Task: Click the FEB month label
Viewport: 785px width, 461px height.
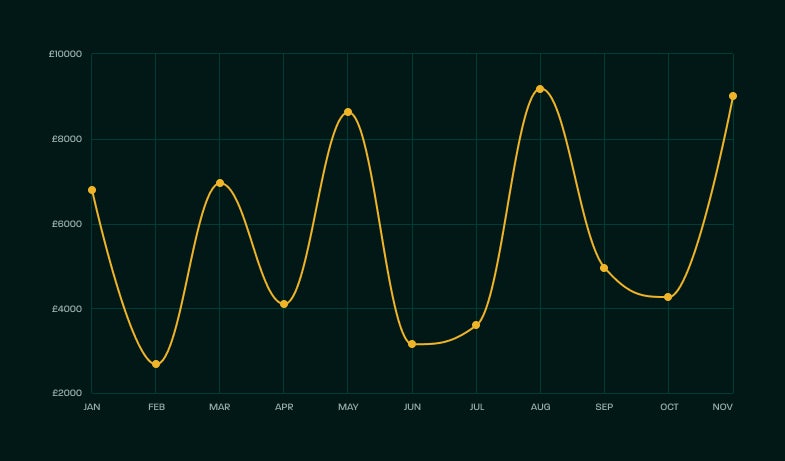Action: (x=156, y=407)
